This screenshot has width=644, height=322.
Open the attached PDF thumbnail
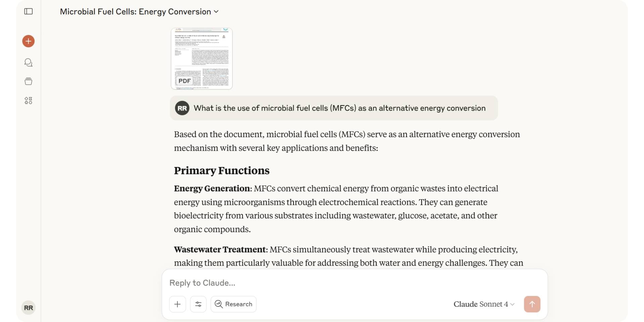pyautogui.click(x=202, y=58)
